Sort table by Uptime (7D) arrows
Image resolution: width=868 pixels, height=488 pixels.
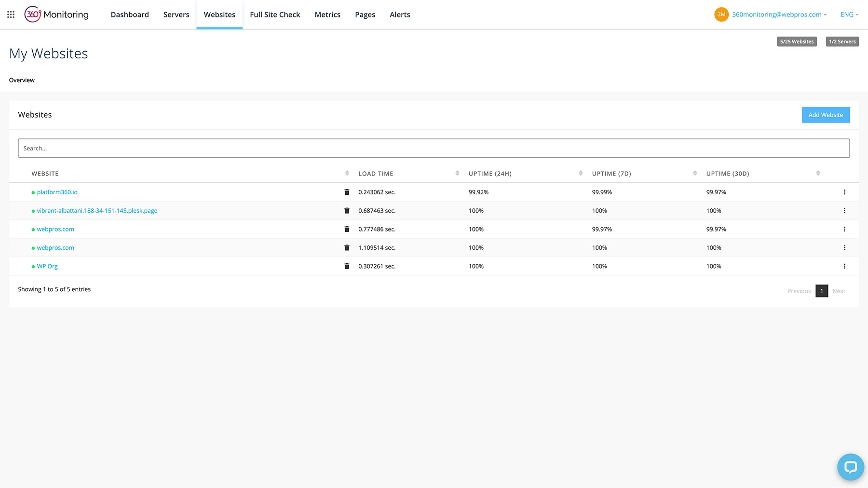tap(695, 173)
